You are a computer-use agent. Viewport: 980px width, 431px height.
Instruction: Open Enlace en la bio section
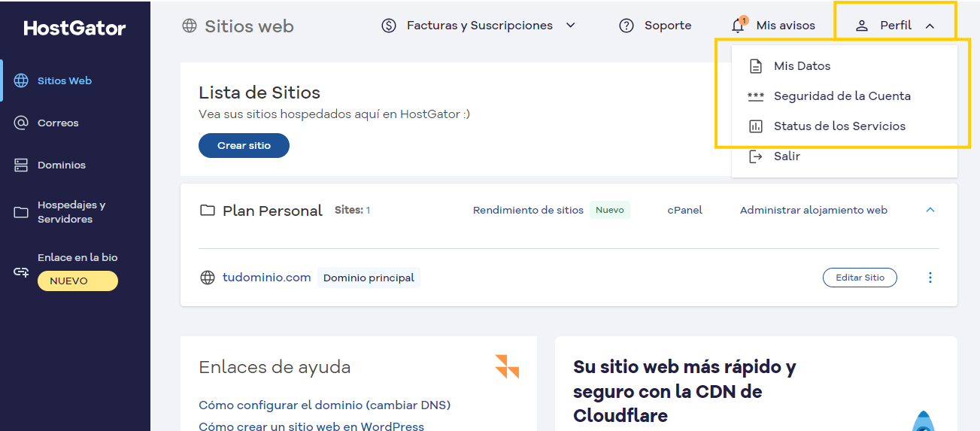77,257
